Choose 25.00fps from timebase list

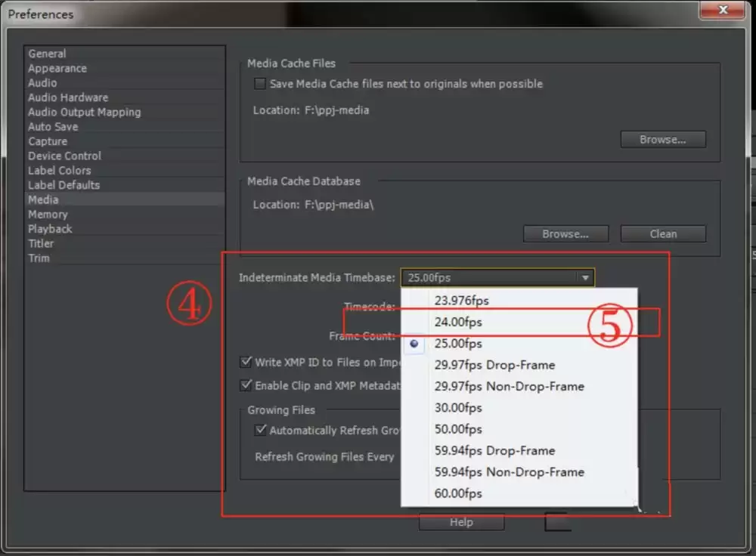519,344
